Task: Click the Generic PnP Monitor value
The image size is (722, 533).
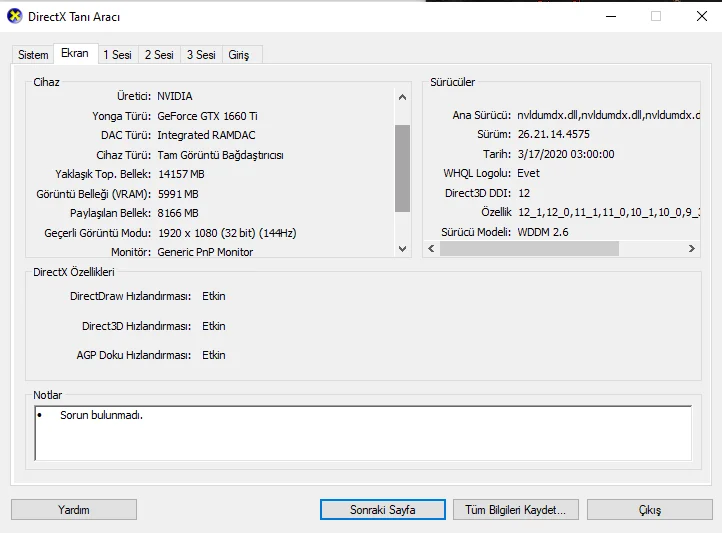Action: [205, 252]
